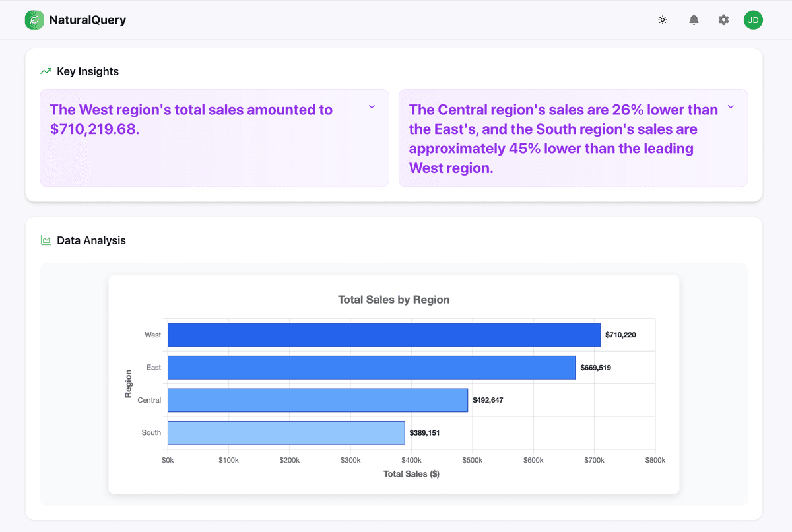Click the NaturalQuery green leaf logo
This screenshot has height=532, width=792.
click(34, 20)
